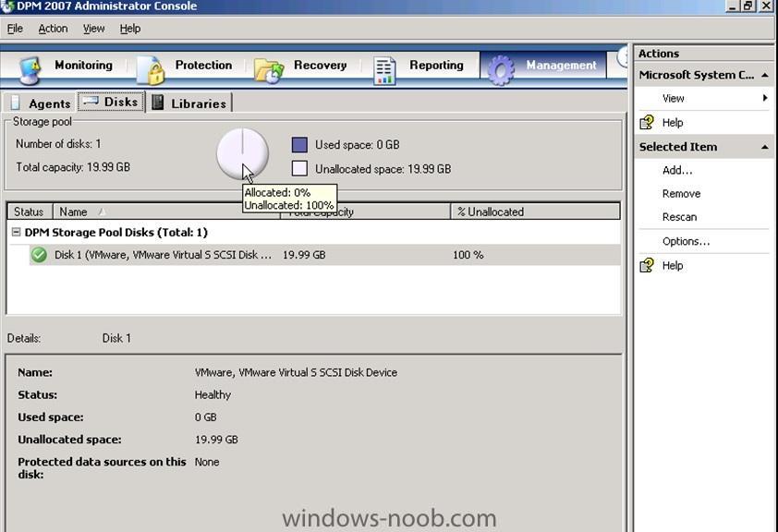Restore the DPM console window
Image resolution: width=778 pixels, height=532 pixels.
(x=748, y=6)
